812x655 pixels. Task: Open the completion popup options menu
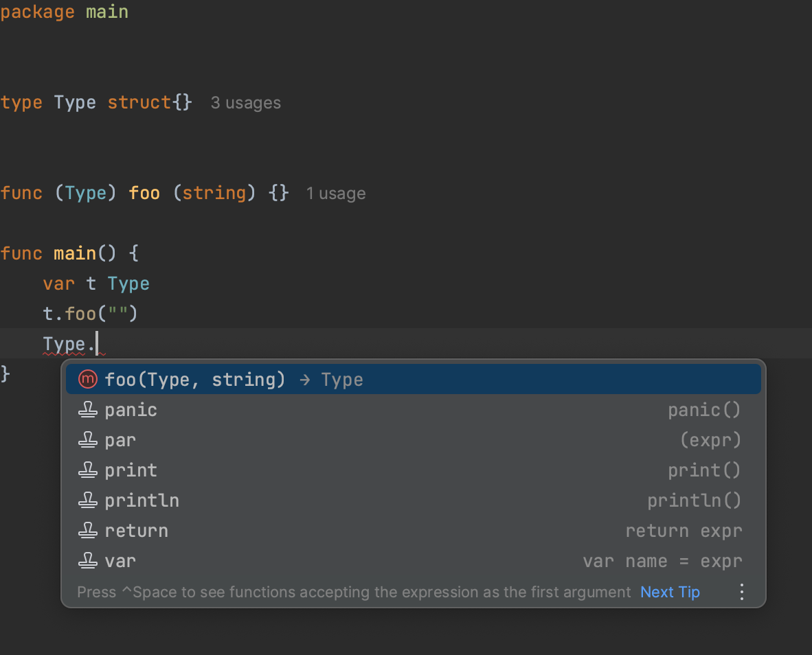(741, 592)
